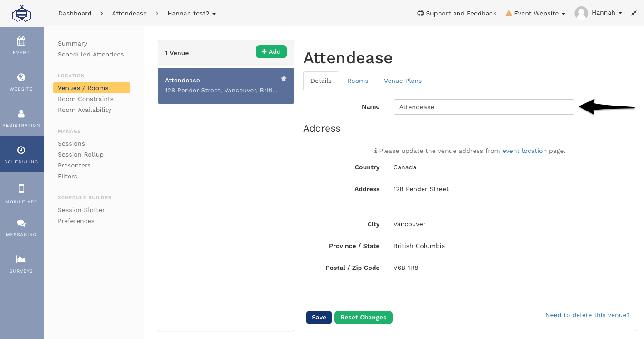Click the star icon on Attendease venue

coord(284,79)
